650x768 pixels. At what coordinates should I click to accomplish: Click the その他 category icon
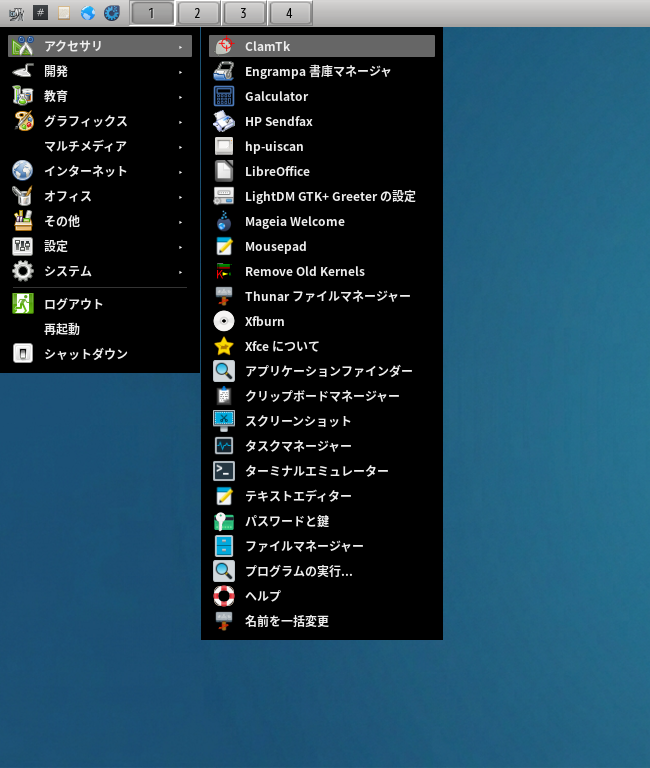coord(23,221)
